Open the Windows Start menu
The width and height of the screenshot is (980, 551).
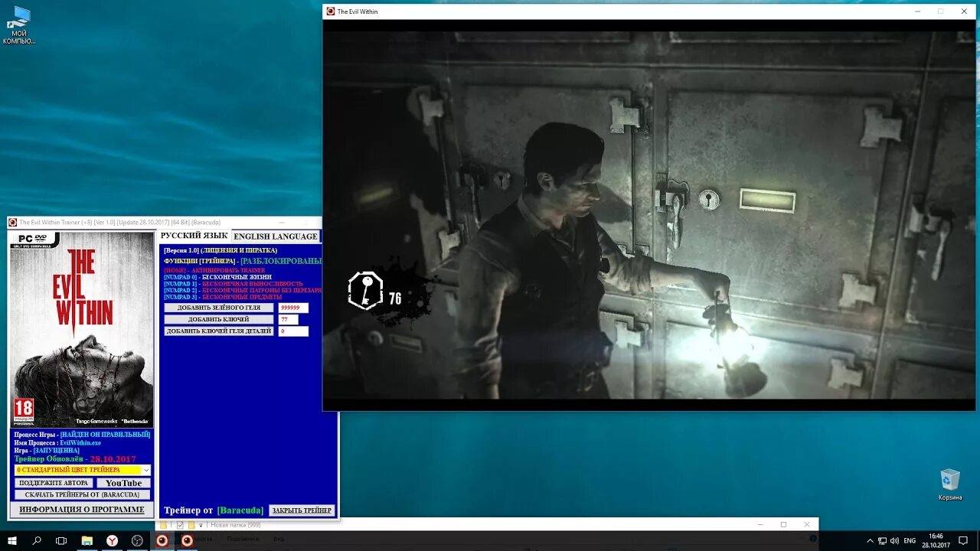[x=12, y=541]
